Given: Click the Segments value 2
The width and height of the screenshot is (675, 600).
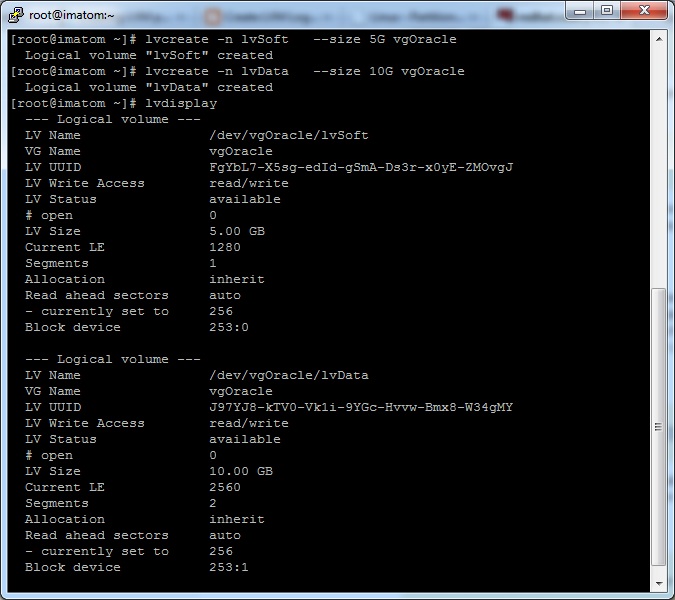Looking at the screenshot, I should [x=213, y=503].
